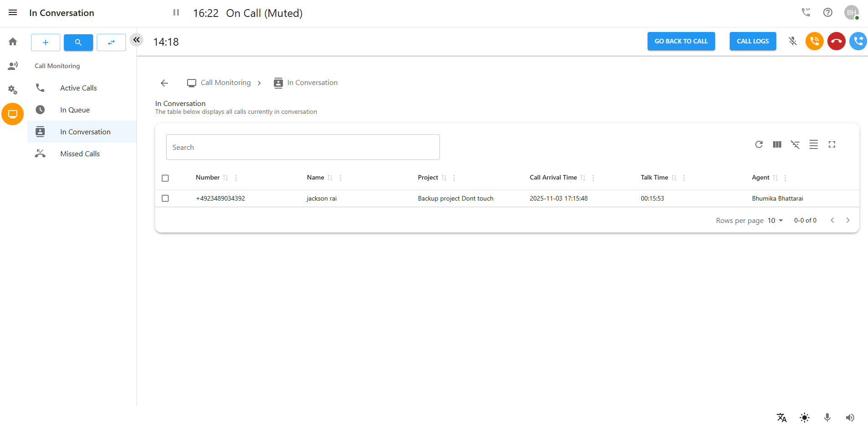This screenshot has height=424, width=868.
Task: Open the Number column options menu
Action: pyautogui.click(x=236, y=178)
